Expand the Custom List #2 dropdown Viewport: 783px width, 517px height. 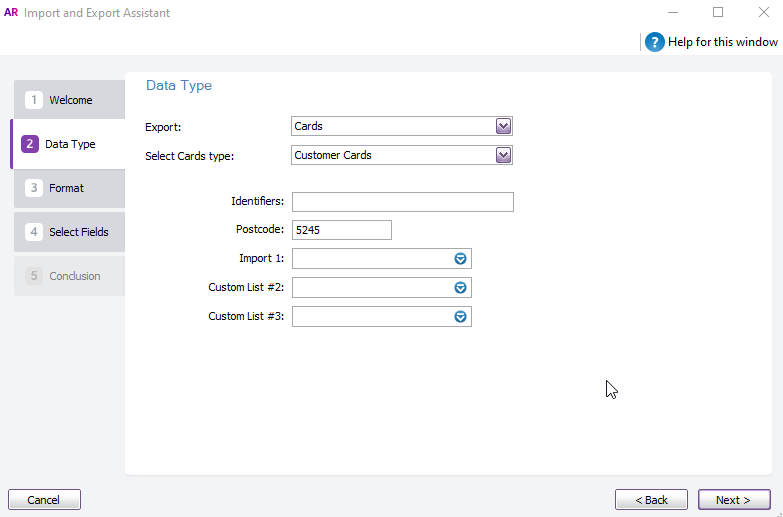[461, 287]
